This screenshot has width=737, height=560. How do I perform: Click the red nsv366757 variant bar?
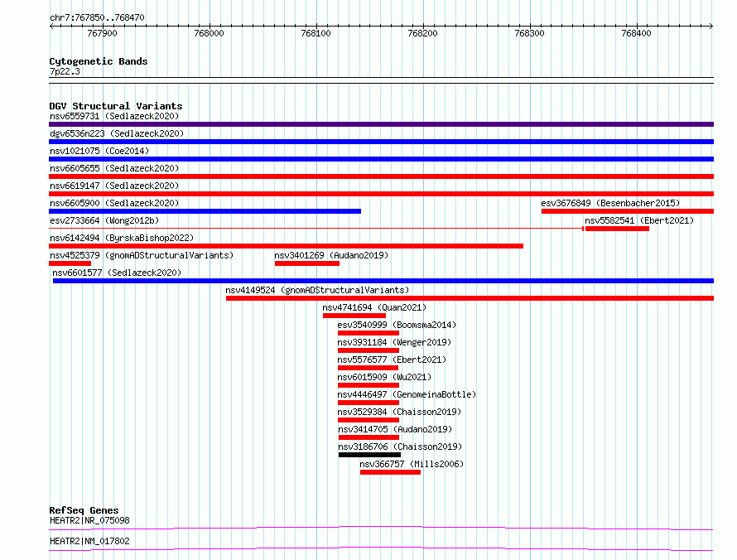click(390, 472)
